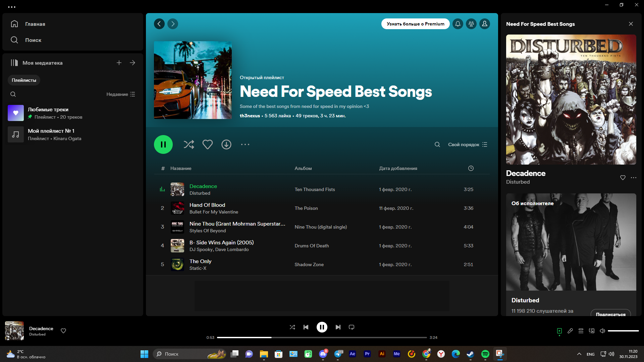Open the Drums Of Death album link
644x362 pixels.
[312, 246]
